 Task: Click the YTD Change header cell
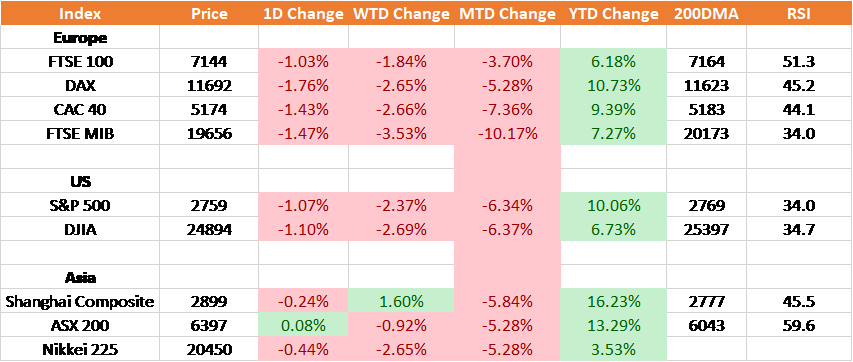[613, 13]
